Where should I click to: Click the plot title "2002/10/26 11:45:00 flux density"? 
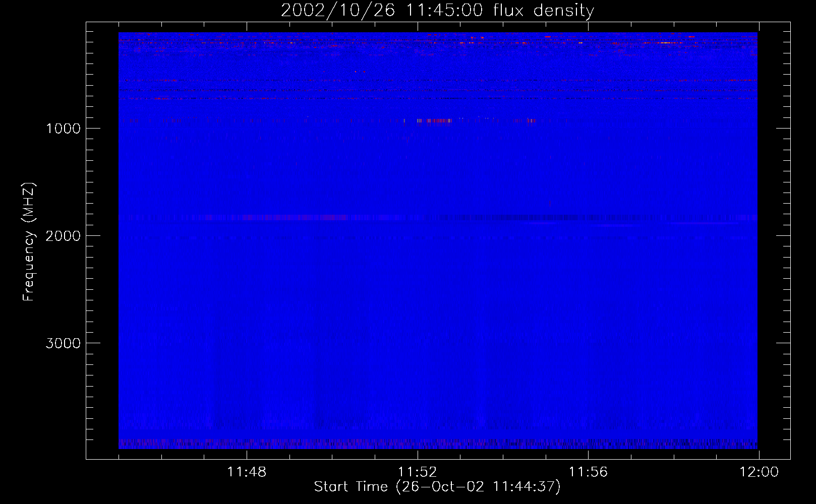click(x=437, y=11)
